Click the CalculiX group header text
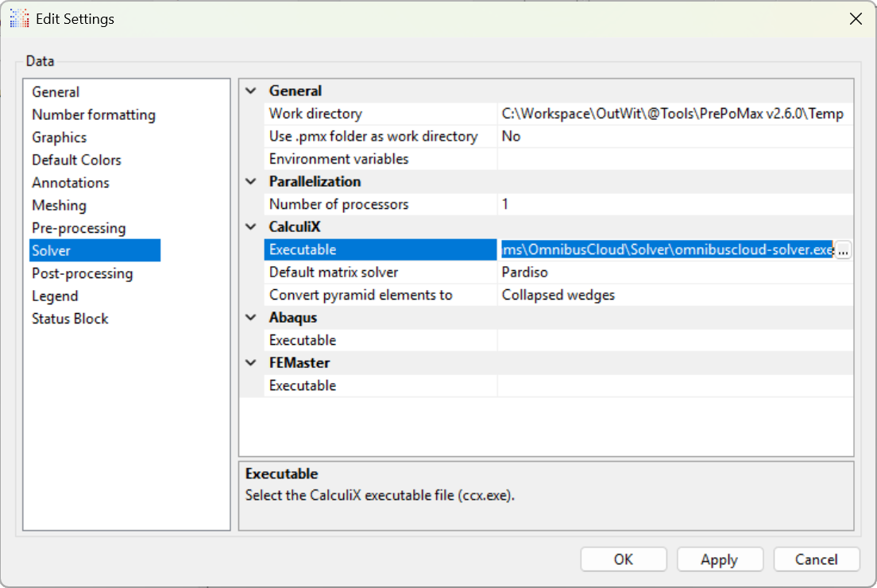877x588 pixels. (x=295, y=226)
